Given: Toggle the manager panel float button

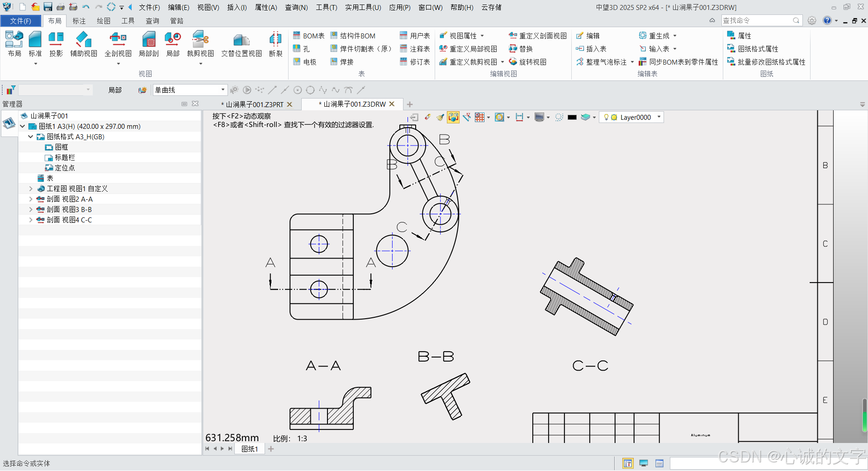Looking at the screenshot, I should 184,104.
